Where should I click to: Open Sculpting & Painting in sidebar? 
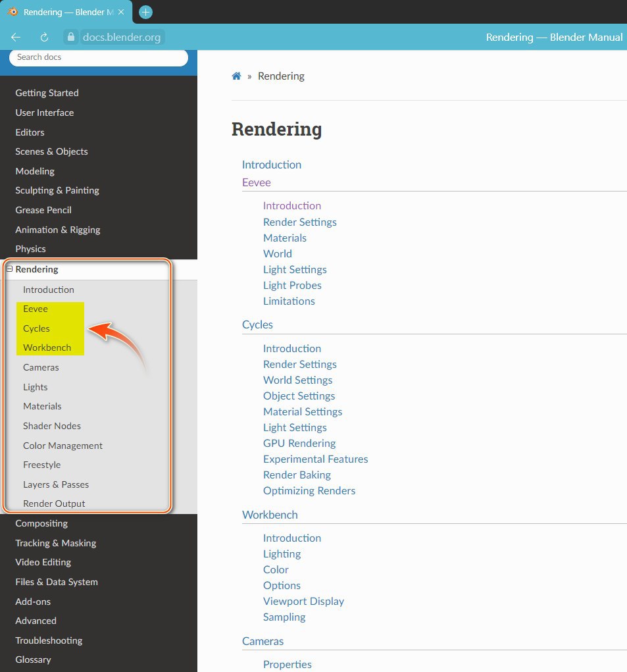coord(57,191)
